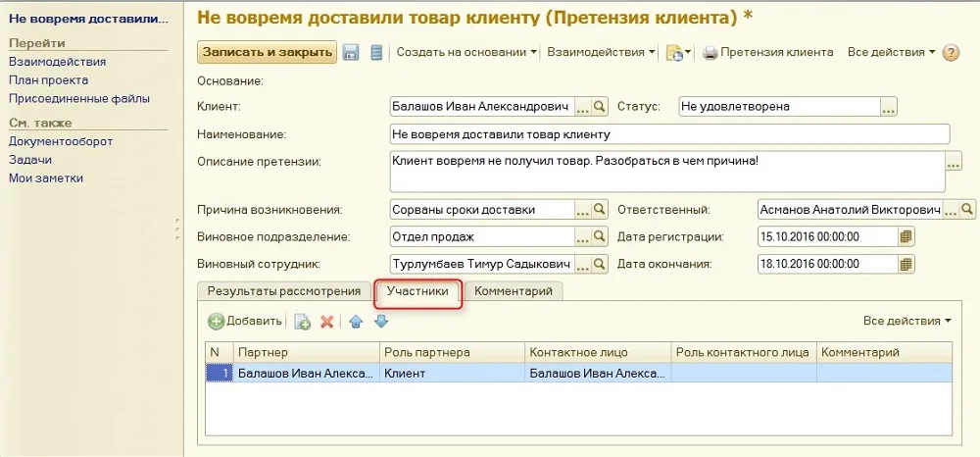Open the magnifier lookup for the Клиент field

pyautogui.click(x=600, y=107)
